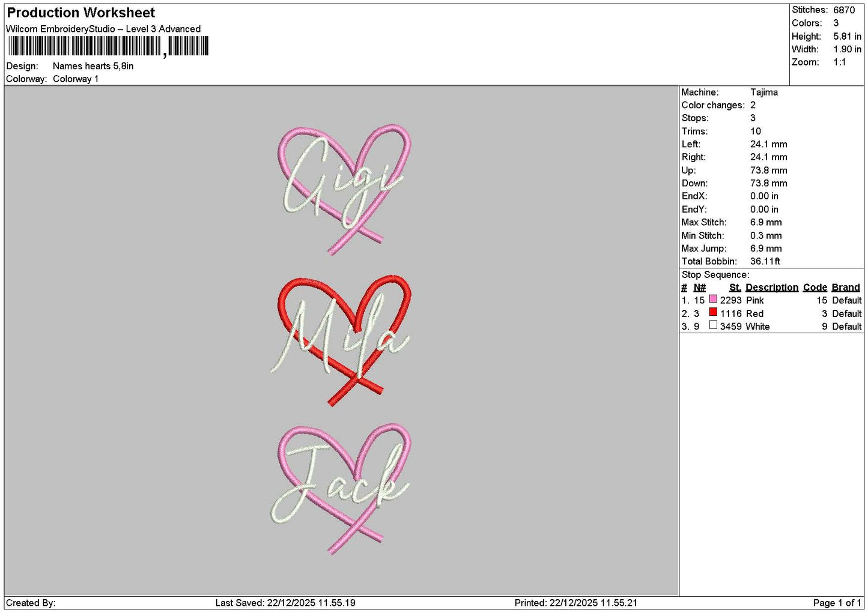The image size is (868, 613).
Task: Click the '1116' stitch count of Red
Action: tap(730, 314)
